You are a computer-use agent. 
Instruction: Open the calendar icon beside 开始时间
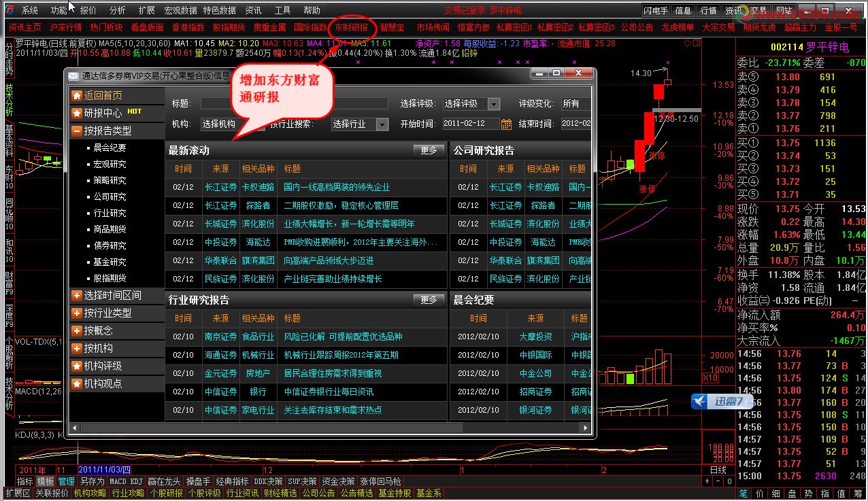506,124
